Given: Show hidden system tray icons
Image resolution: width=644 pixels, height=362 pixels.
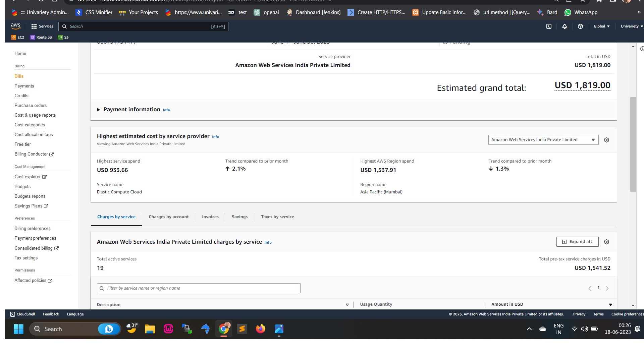Looking at the screenshot, I should coord(529,329).
